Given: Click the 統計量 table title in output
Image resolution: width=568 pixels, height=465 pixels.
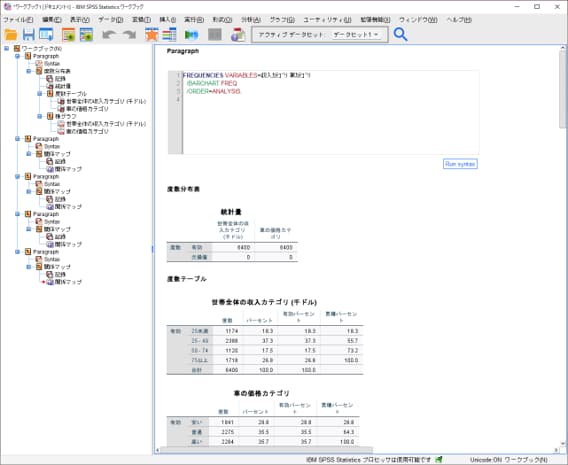Looking at the screenshot, I should 231,212.
